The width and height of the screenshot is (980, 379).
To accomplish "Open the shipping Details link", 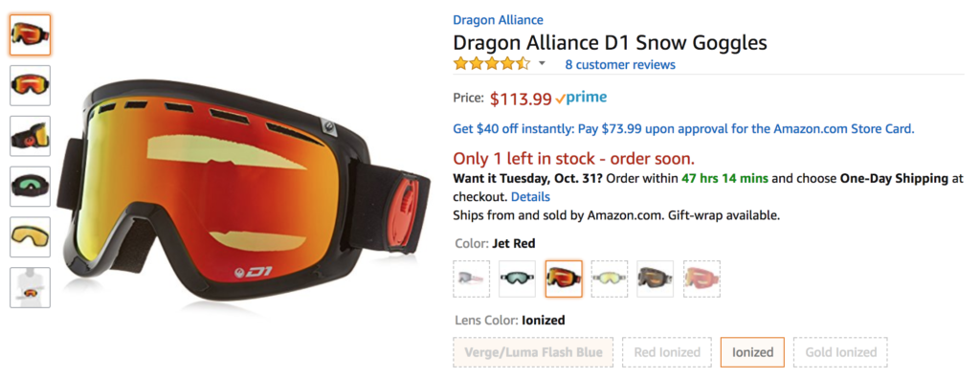I will [x=530, y=197].
